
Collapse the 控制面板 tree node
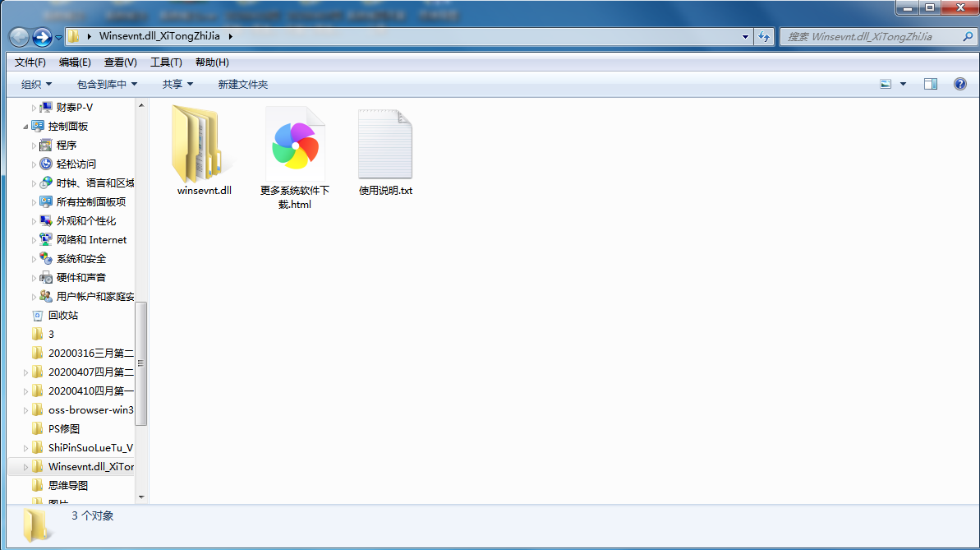pos(25,127)
